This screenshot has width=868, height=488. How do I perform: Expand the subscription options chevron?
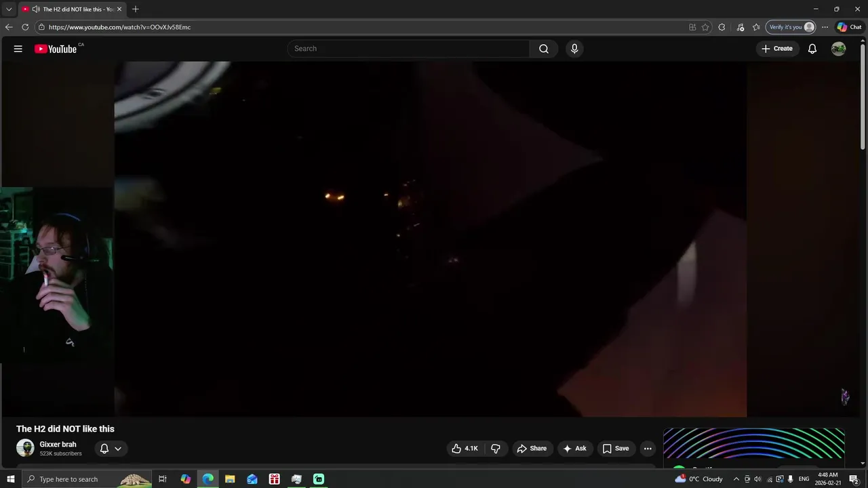point(118,449)
